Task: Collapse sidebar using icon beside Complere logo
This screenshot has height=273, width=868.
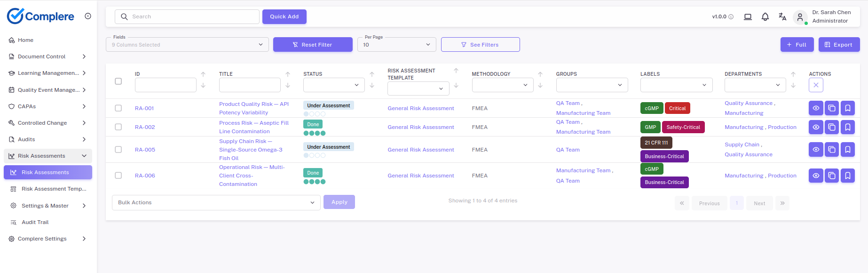Action: [x=88, y=16]
